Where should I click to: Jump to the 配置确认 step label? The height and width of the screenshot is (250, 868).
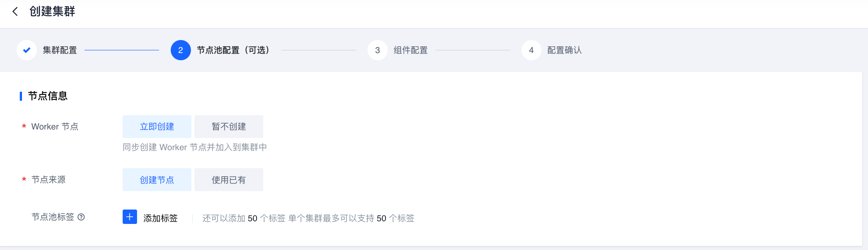[564, 50]
